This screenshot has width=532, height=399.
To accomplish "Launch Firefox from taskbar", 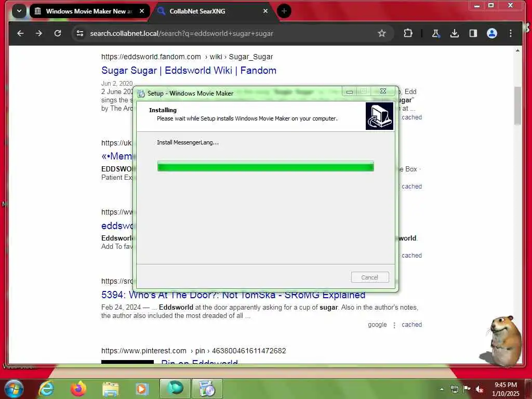I will coord(78,389).
